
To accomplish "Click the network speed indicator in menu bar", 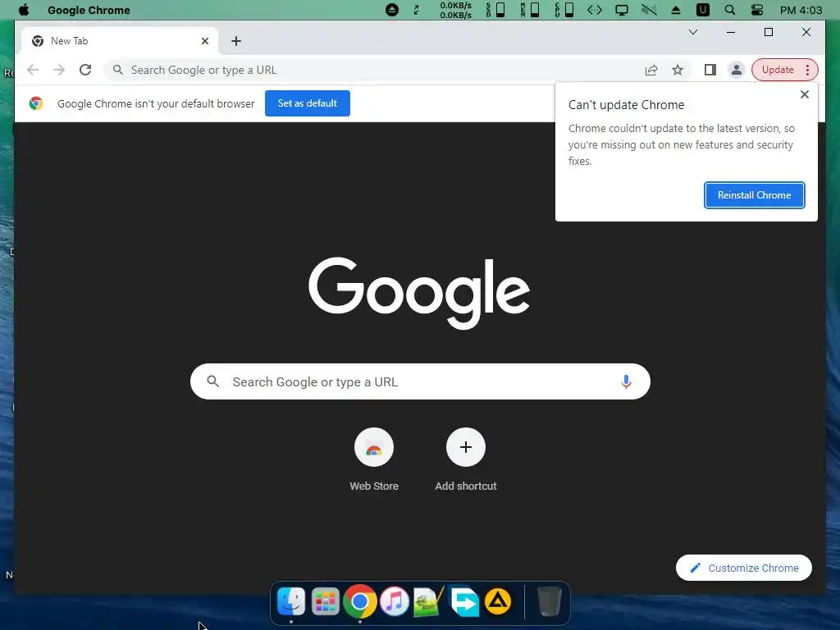I will 456,10.
